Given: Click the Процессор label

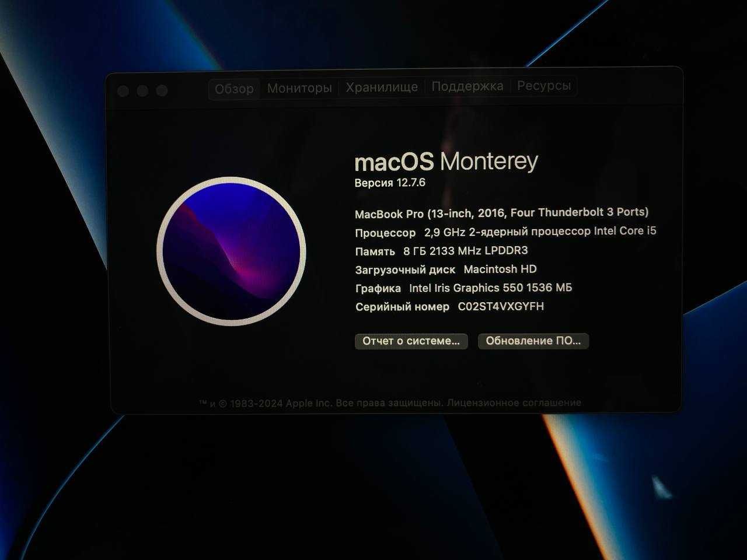Looking at the screenshot, I should click(x=385, y=233).
